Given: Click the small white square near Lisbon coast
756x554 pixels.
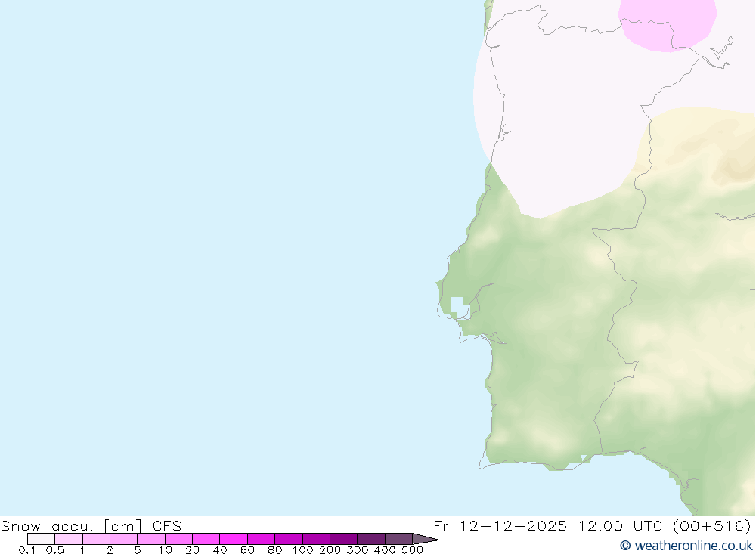Looking at the screenshot, I should [457, 305].
